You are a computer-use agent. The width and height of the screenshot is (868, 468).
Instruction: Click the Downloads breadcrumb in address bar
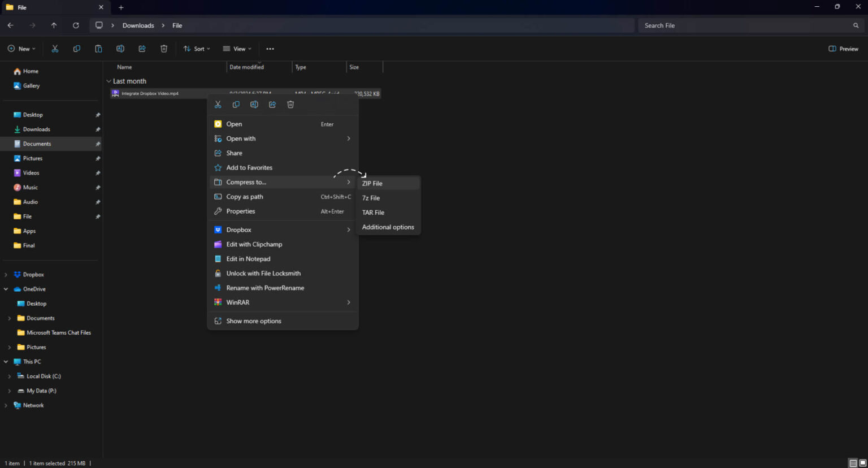tap(138, 25)
